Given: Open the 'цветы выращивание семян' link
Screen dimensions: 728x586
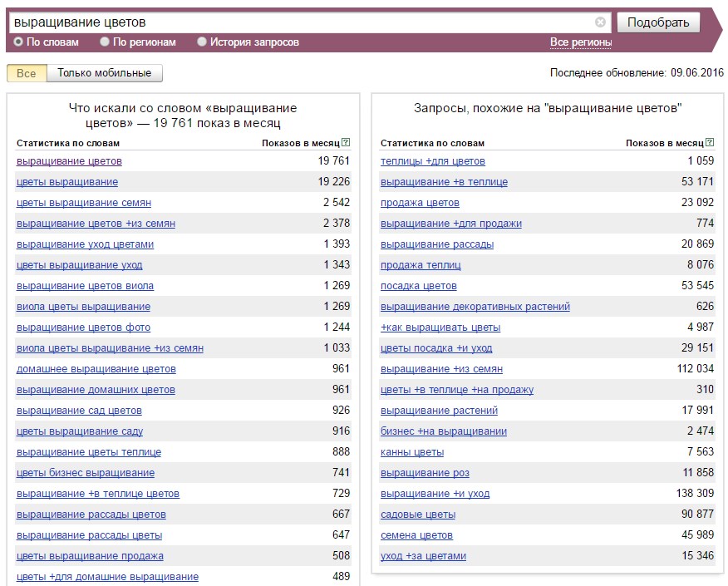Looking at the screenshot, I should 84,203.
